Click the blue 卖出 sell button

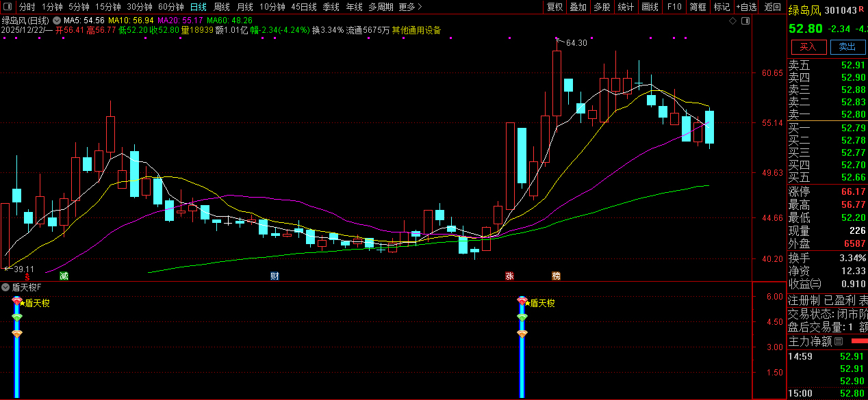[x=847, y=46]
